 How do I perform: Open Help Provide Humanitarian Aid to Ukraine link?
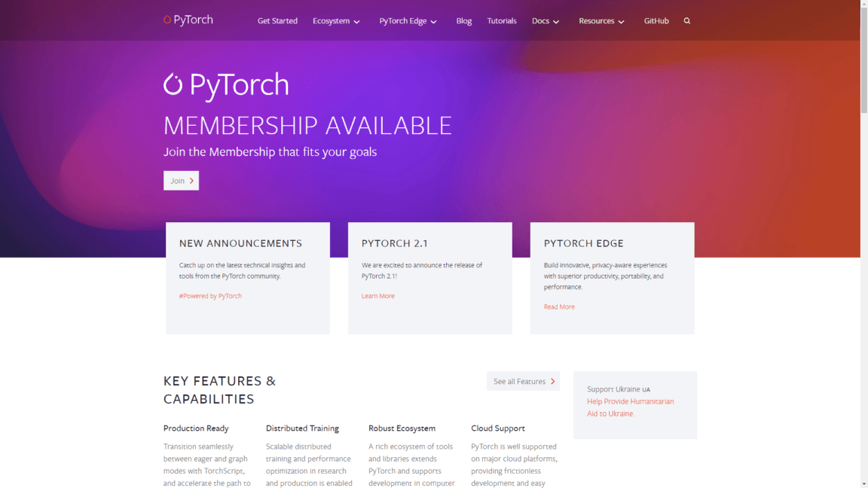(631, 407)
